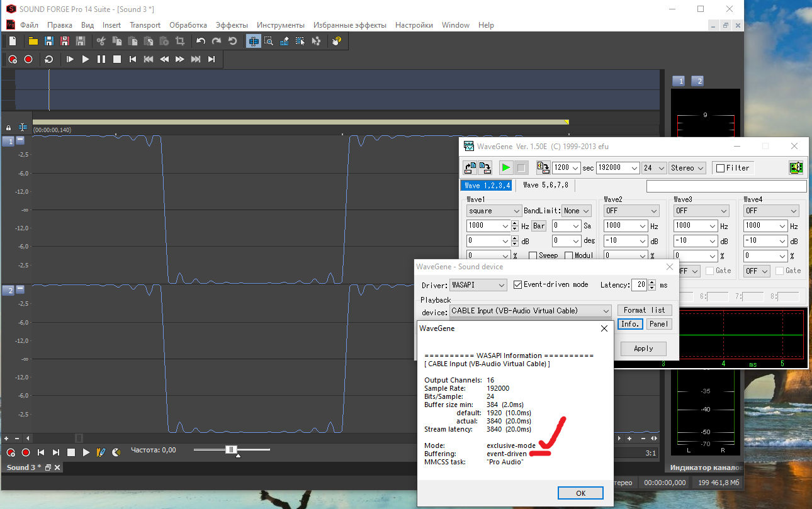
Task: Create a new file in Sound Forge toolbar
Action: pyautogui.click(x=13, y=41)
